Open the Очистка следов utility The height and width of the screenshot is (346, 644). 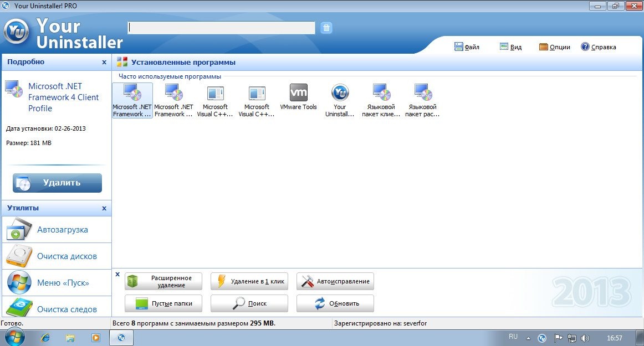click(57, 307)
